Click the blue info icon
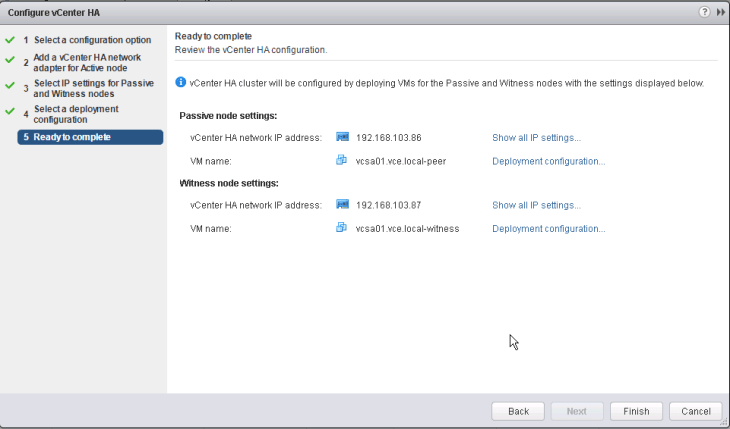This screenshot has height=429, width=730. pyautogui.click(x=180, y=83)
